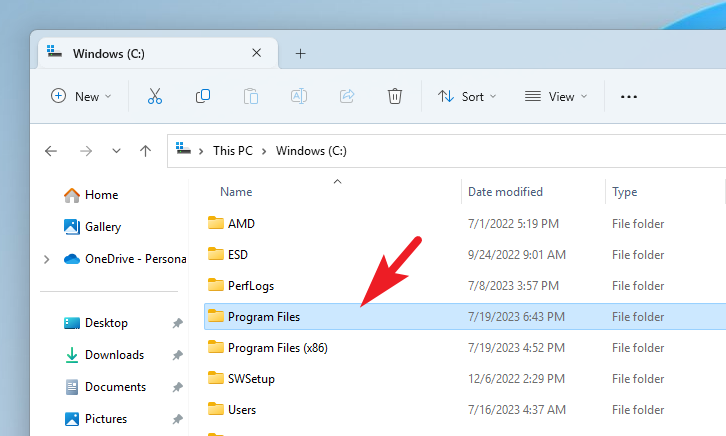Click the AMD folder icon
Viewport: 726px width, 436px height.
click(x=216, y=223)
